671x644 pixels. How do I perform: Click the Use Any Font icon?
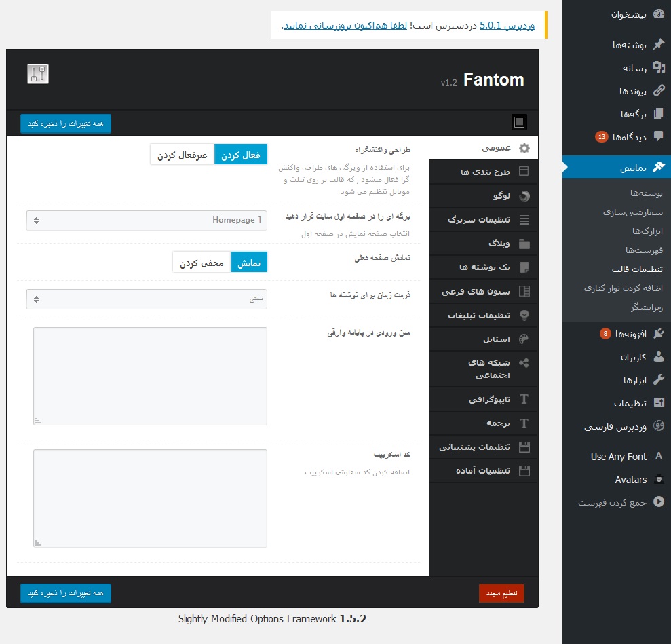coord(658,457)
